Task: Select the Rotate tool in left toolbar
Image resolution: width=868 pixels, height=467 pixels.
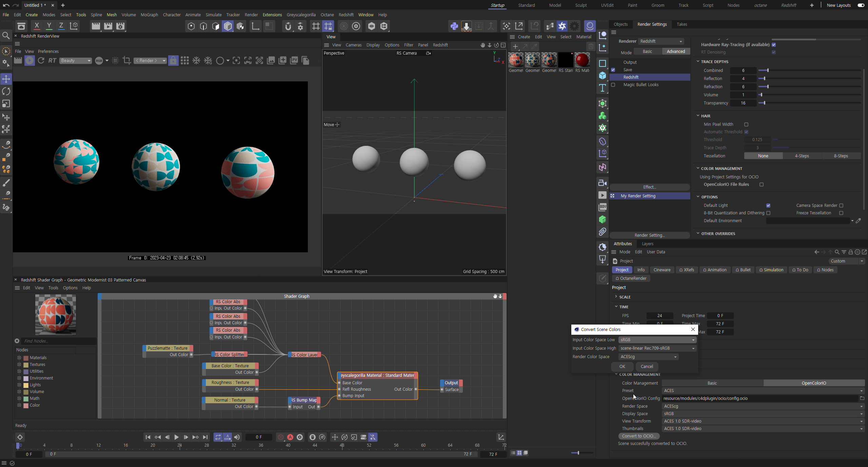Action: pyautogui.click(x=6, y=91)
